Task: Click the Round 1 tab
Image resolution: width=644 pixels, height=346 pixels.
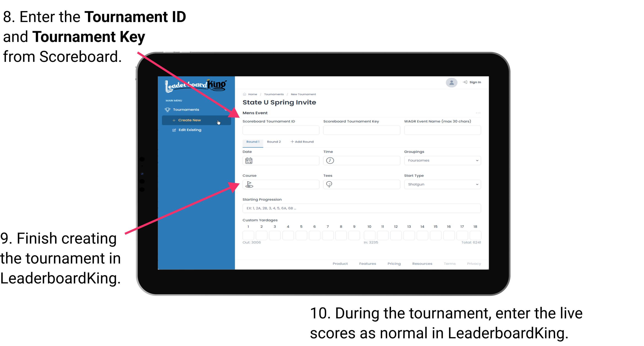Action: pyautogui.click(x=252, y=142)
